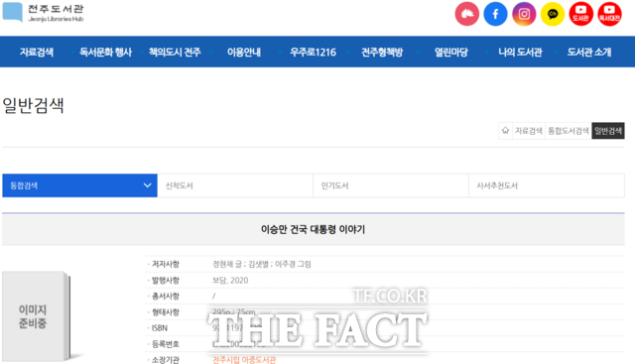Open the 우주로1216 menu
This screenshot has width=635, height=364.
[313, 52]
